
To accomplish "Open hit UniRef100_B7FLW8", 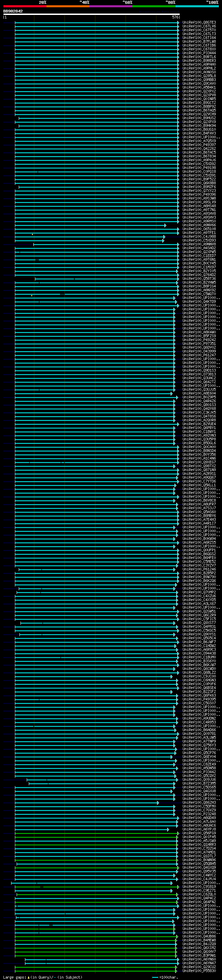I will pyautogui.click(x=199, y=41).
